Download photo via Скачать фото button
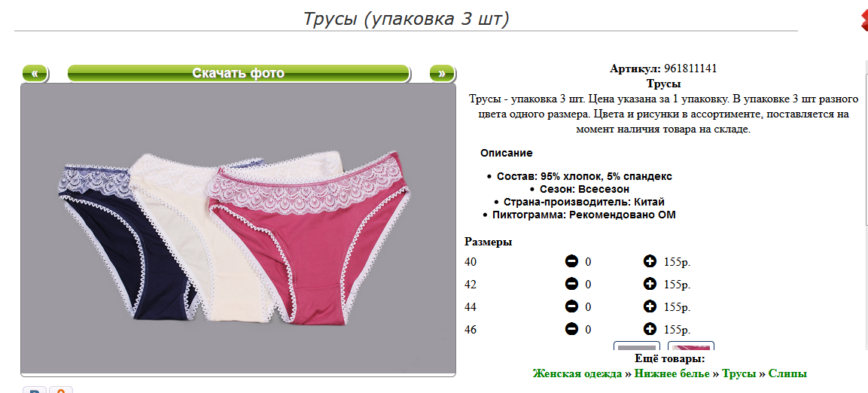Screen dimensions: 868x393 [239, 73]
